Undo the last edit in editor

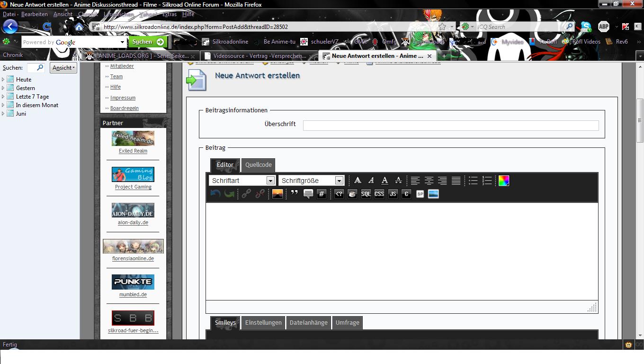(215, 194)
